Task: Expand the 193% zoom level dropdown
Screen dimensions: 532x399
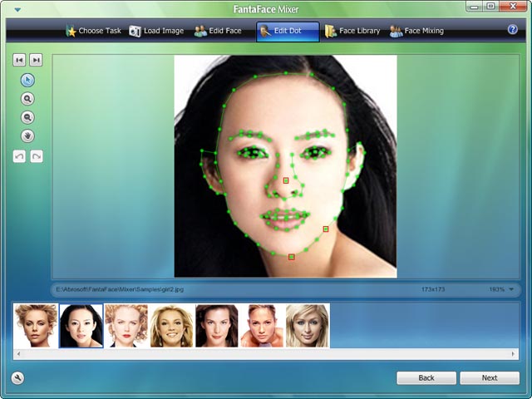Action: [x=511, y=289]
